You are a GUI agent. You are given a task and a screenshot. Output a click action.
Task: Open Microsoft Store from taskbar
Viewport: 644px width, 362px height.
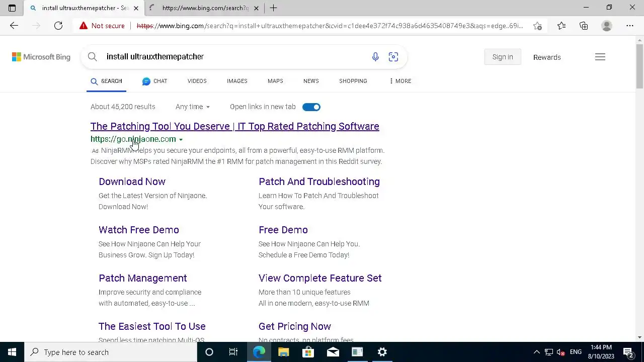tap(308, 352)
